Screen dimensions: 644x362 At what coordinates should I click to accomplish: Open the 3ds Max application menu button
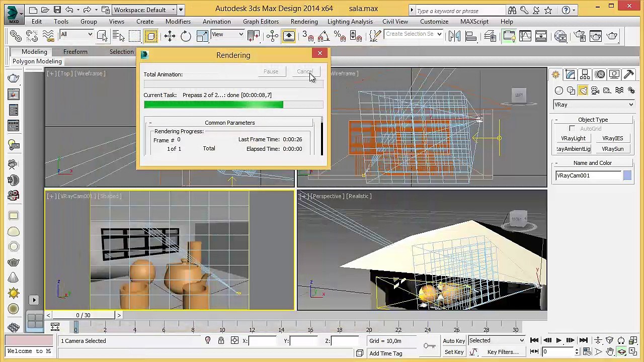[x=13, y=14]
